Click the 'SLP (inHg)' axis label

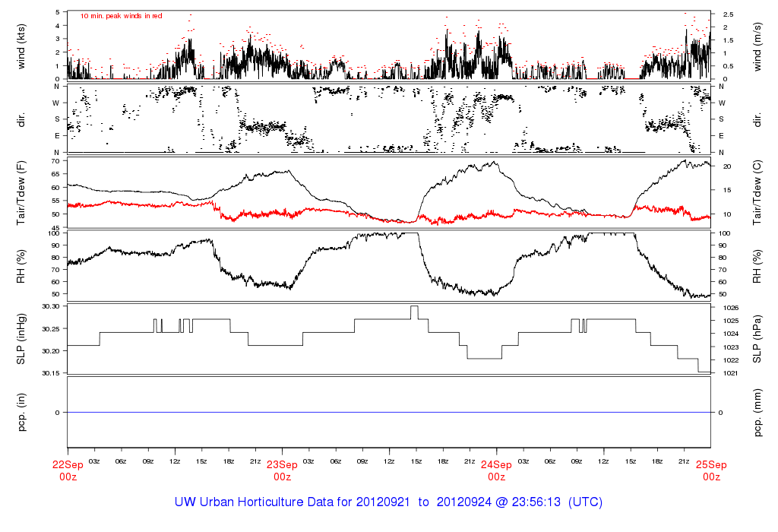[x=21, y=339]
